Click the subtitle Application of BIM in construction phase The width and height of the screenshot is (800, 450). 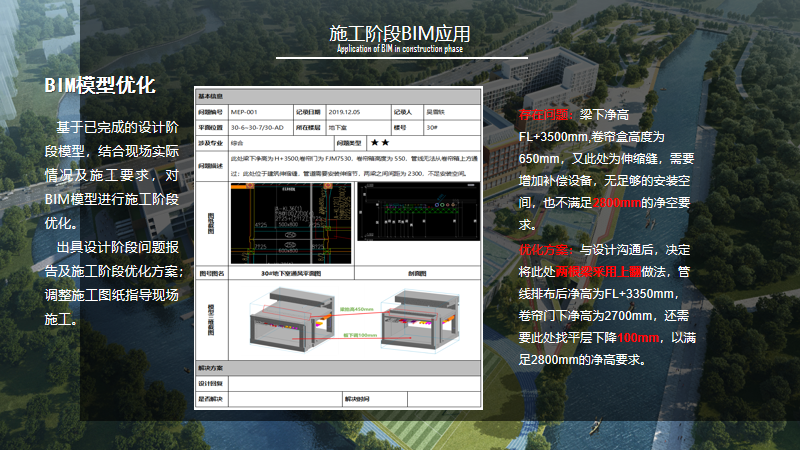pyautogui.click(x=400, y=49)
